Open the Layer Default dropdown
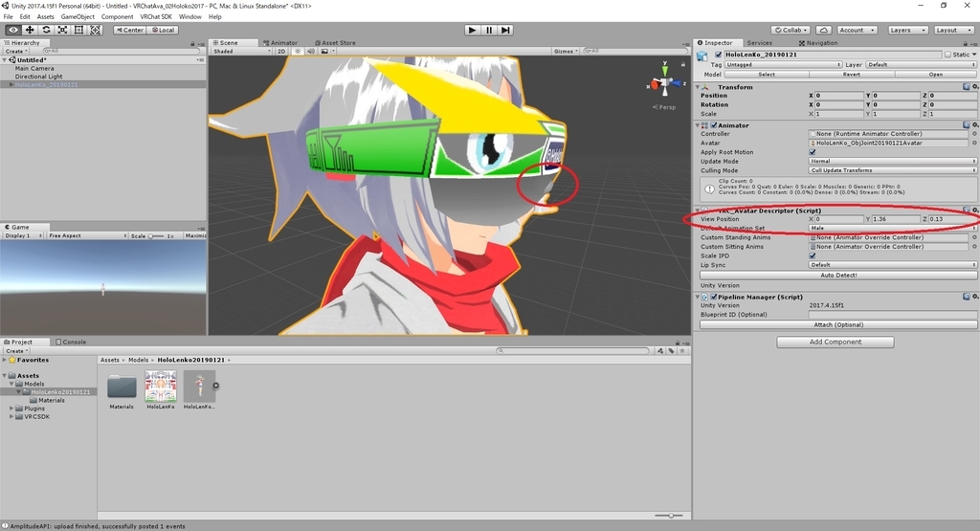 [x=922, y=64]
